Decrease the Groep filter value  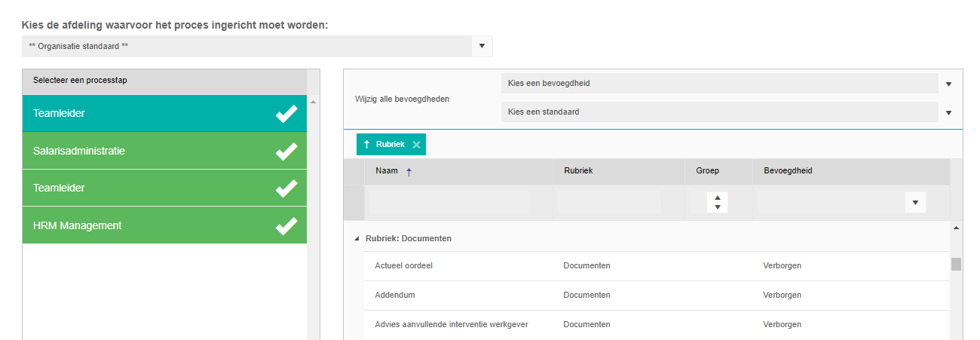point(718,207)
